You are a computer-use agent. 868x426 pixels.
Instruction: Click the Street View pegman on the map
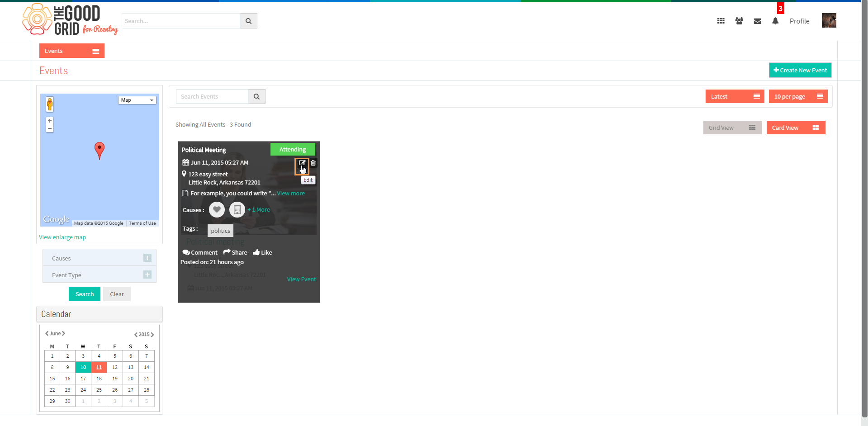pyautogui.click(x=50, y=104)
